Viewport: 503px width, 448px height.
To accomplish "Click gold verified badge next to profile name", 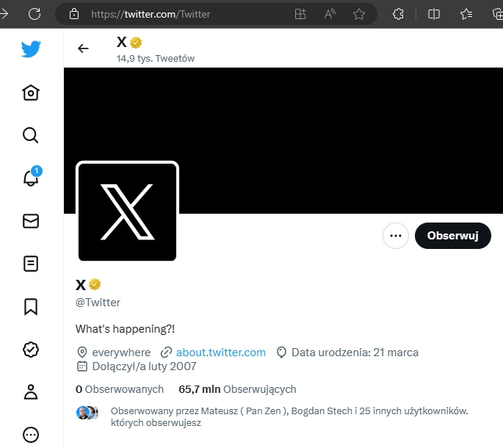I will [x=95, y=284].
